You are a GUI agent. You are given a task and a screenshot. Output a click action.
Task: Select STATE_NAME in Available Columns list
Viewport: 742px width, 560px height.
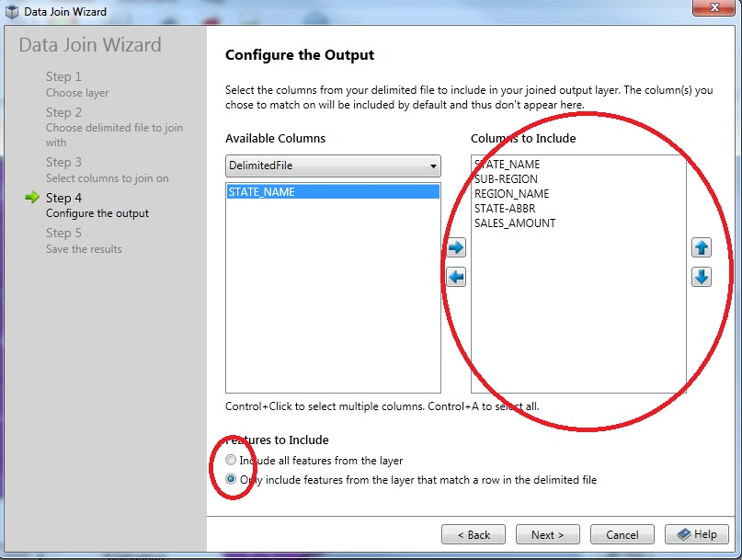tap(333, 192)
